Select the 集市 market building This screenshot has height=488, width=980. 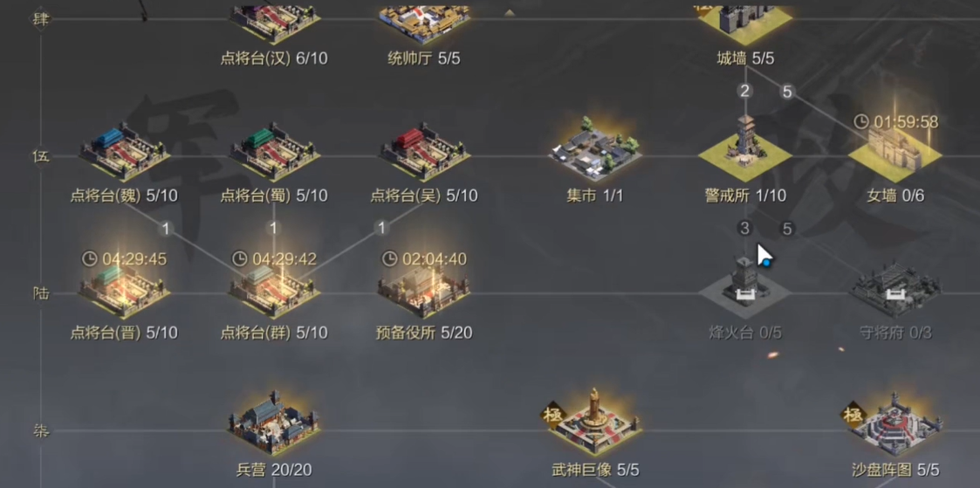tap(595, 148)
